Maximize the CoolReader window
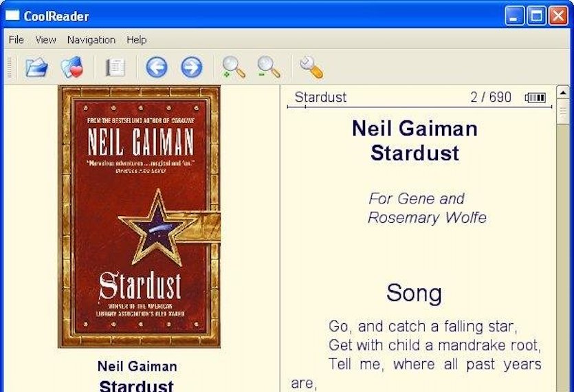The height and width of the screenshot is (392, 574). pos(536,16)
